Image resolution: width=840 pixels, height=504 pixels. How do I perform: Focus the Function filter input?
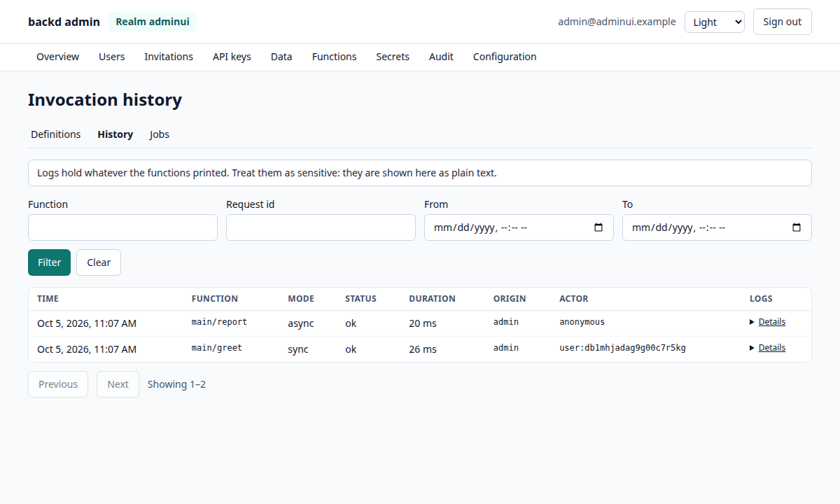(x=122, y=227)
